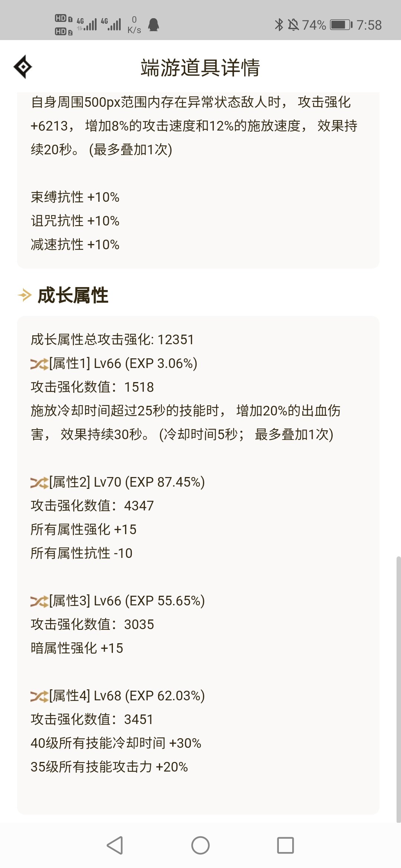The width and height of the screenshot is (401, 868).
Task: Tap Android back triangle navigation button
Action: point(115,845)
